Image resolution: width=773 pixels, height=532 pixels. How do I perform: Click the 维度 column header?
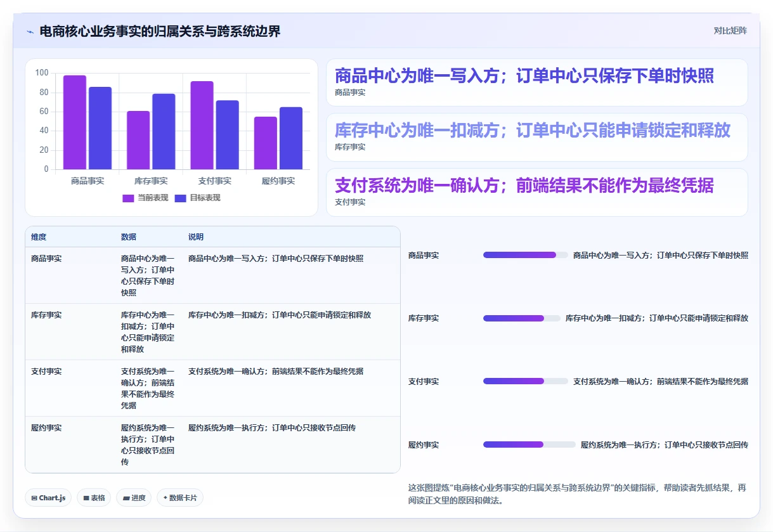point(39,237)
